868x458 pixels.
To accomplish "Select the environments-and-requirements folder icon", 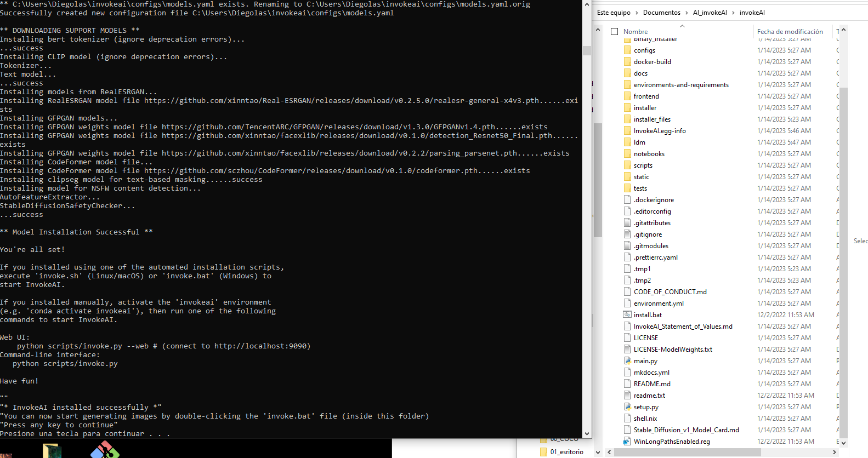I will pyautogui.click(x=627, y=85).
